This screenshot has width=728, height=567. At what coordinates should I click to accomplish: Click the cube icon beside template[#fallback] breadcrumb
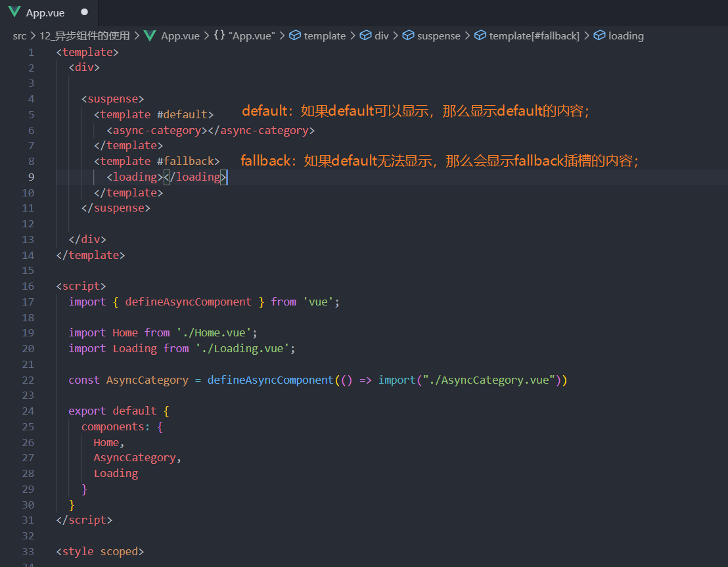pyautogui.click(x=479, y=35)
